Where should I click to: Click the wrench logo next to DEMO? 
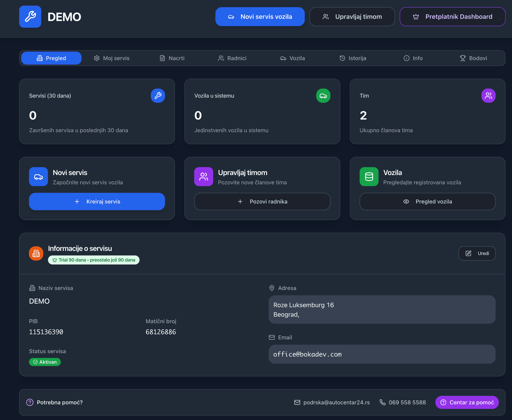(30, 17)
